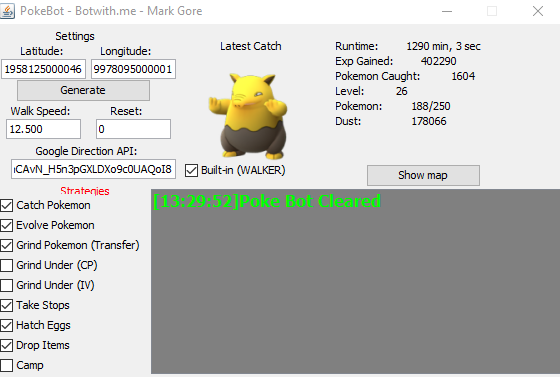Toggle the Catch Pokemon checkbox
This screenshot has width=560, height=377.
(7, 205)
